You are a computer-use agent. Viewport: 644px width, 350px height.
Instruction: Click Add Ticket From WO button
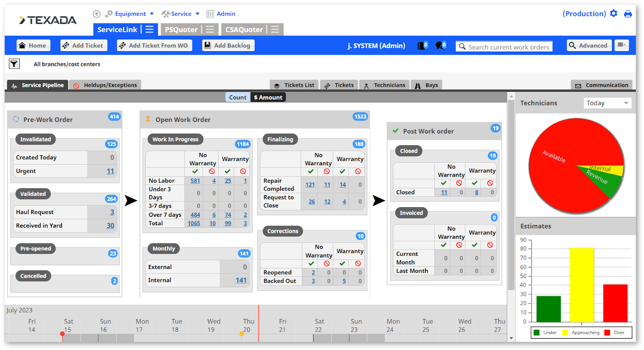(155, 45)
